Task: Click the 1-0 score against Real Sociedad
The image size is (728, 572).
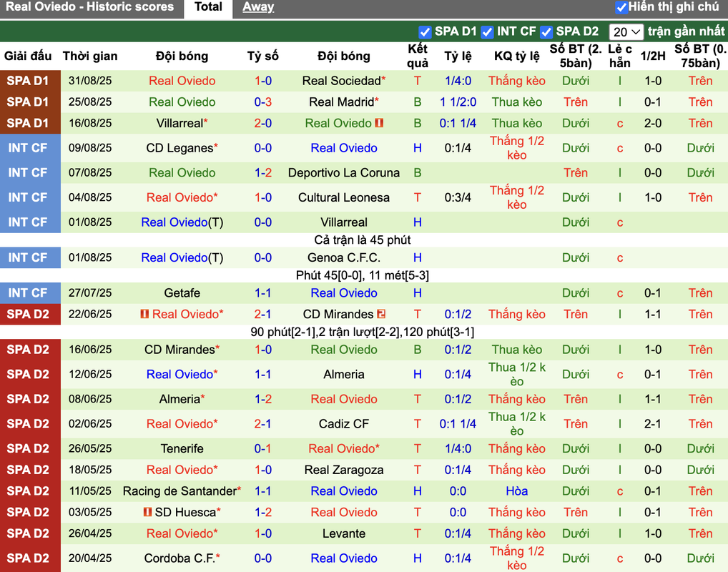Action: pos(262,81)
